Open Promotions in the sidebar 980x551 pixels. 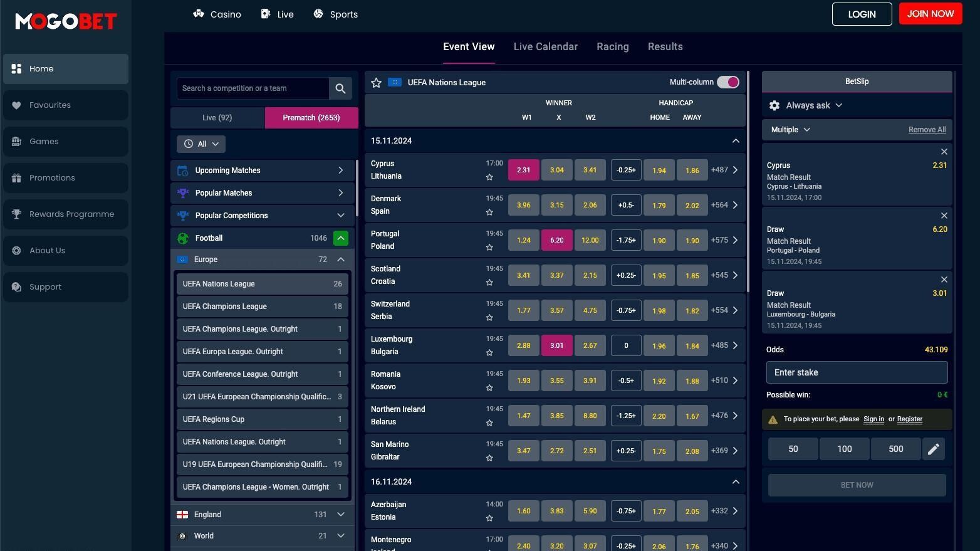[66, 178]
